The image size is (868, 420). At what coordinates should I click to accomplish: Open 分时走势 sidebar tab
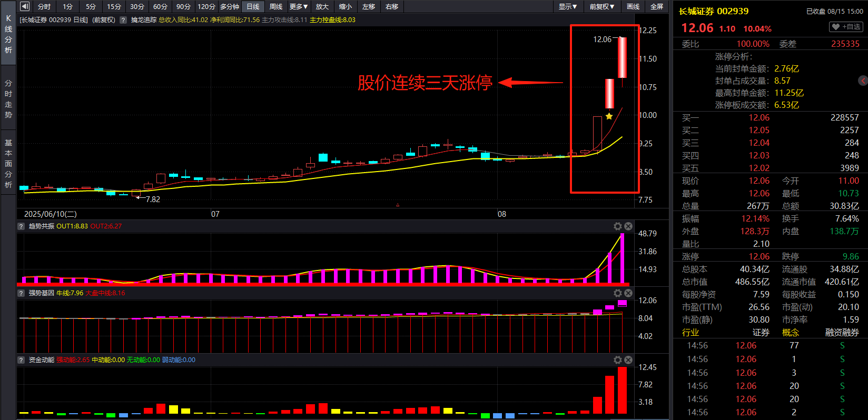point(8,99)
